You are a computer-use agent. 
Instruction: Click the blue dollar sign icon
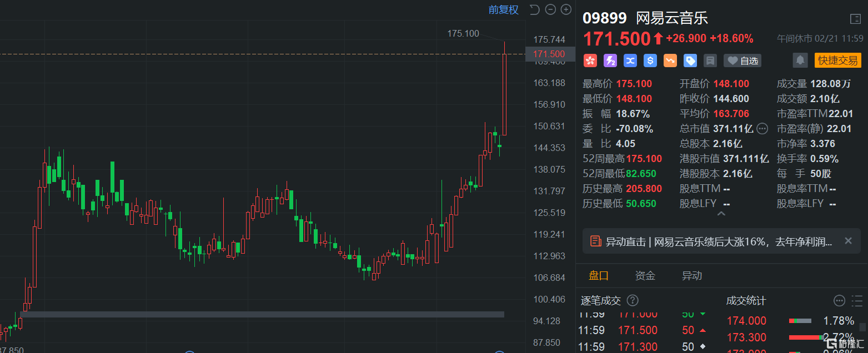[650, 60]
